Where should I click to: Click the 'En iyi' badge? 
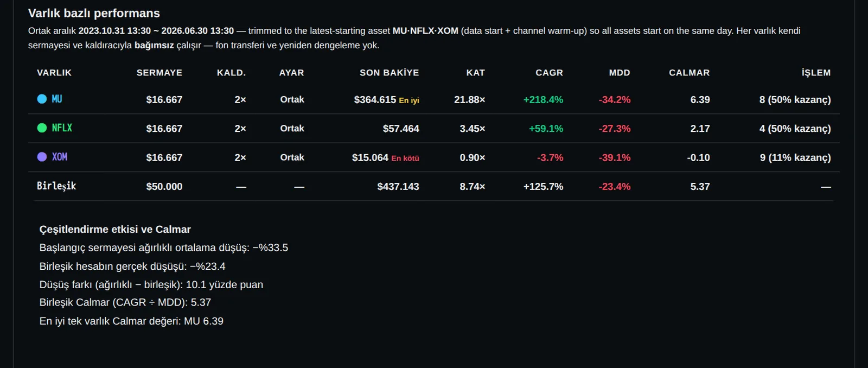pyautogui.click(x=409, y=100)
